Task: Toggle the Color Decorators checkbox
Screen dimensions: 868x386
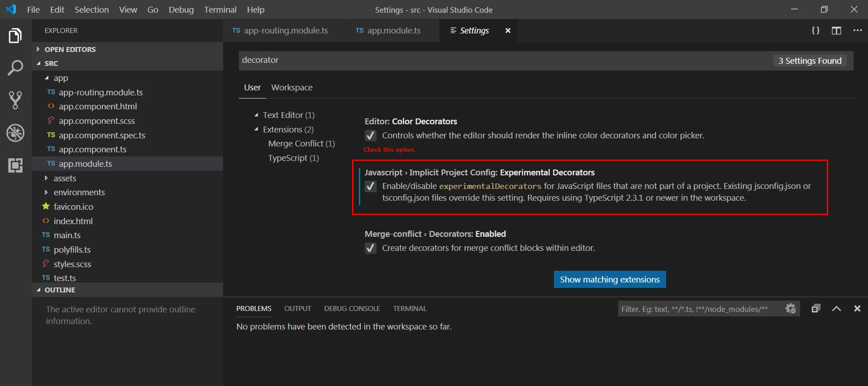Action: coord(371,136)
